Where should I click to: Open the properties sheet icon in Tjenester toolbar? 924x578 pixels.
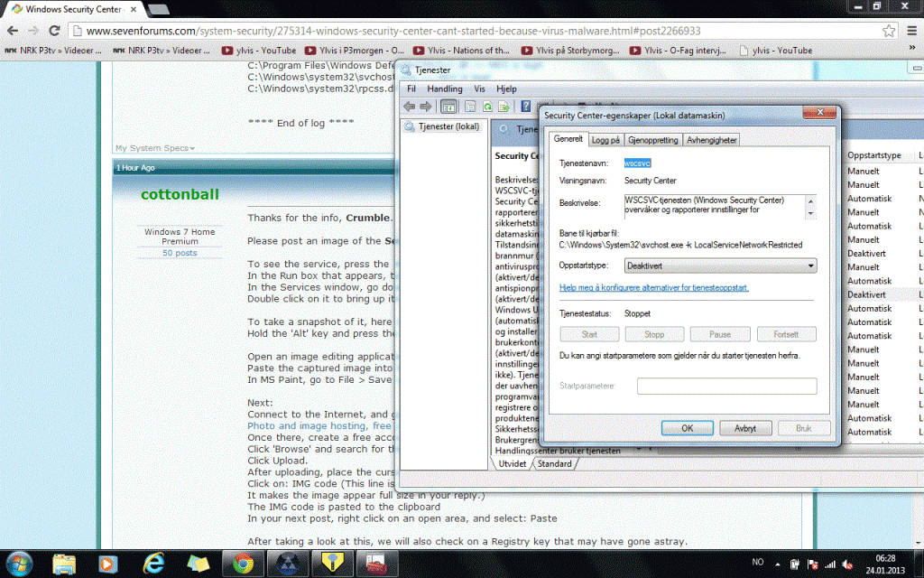click(470, 107)
